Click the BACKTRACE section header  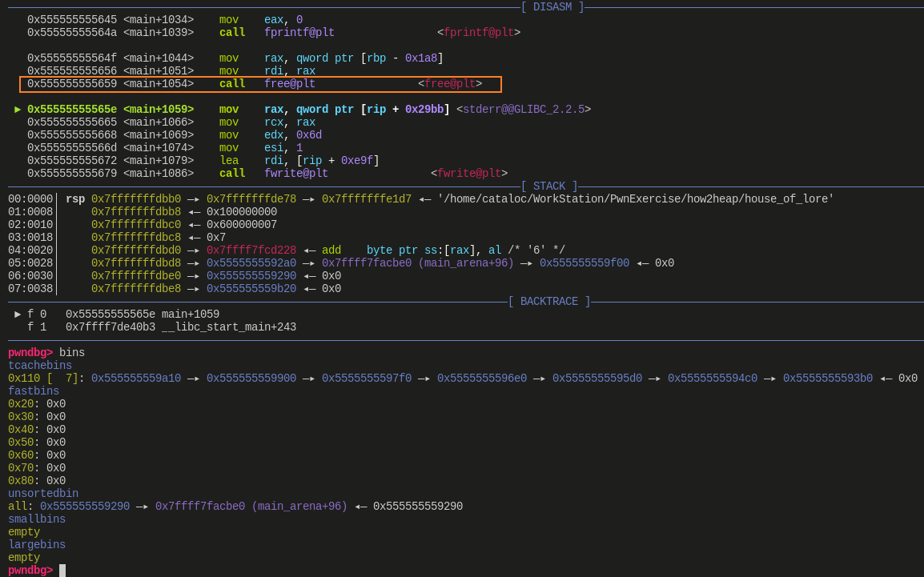548,302
